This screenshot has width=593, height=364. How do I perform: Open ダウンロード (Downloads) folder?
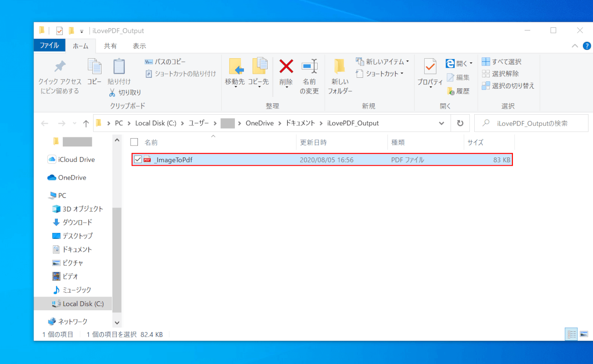[72, 222]
